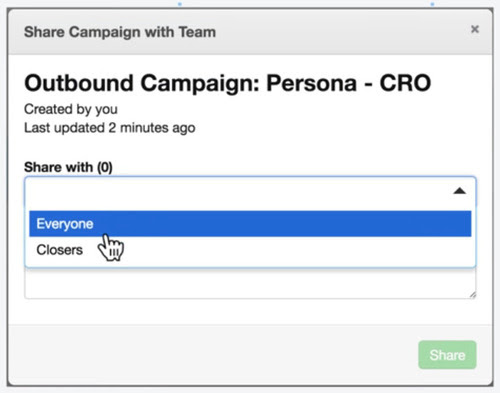The image size is (500, 393).
Task: Click the message text area below the list
Action: coord(250,283)
